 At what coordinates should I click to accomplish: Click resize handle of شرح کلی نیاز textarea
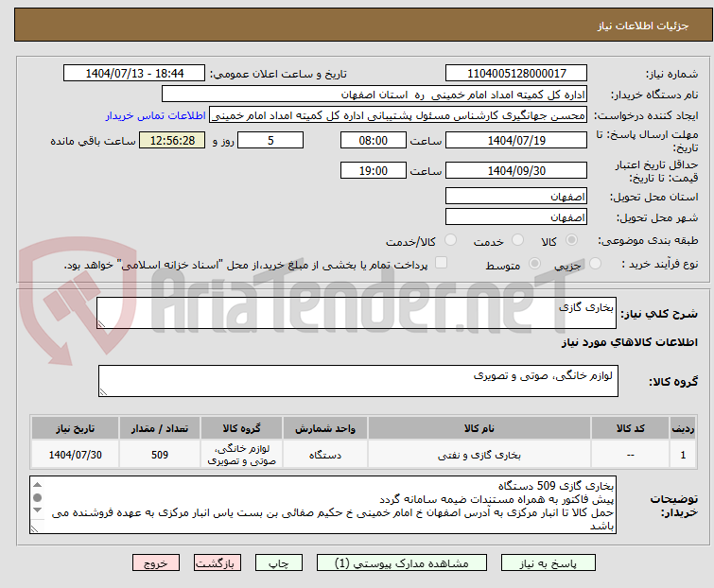click(101, 324)
